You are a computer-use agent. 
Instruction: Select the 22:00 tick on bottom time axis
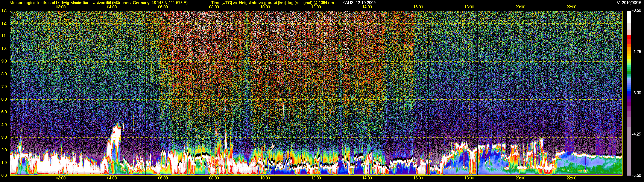pyautogui.click(x=571, y=178)
